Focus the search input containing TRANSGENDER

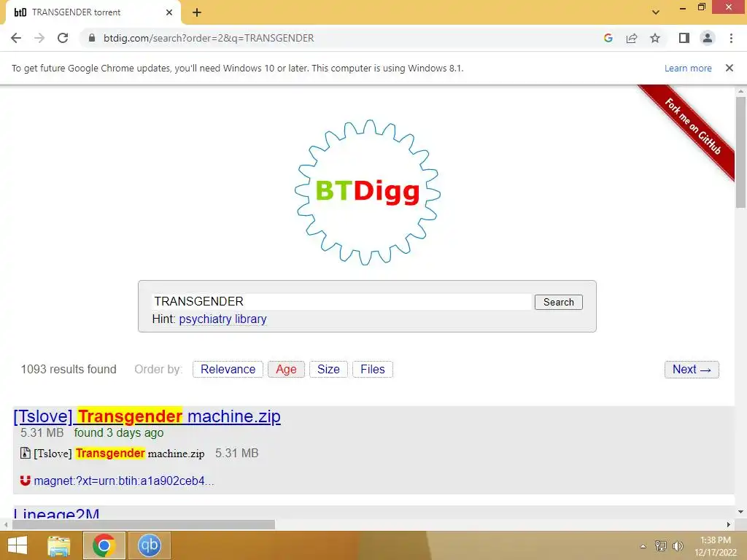tap(341, 301)
